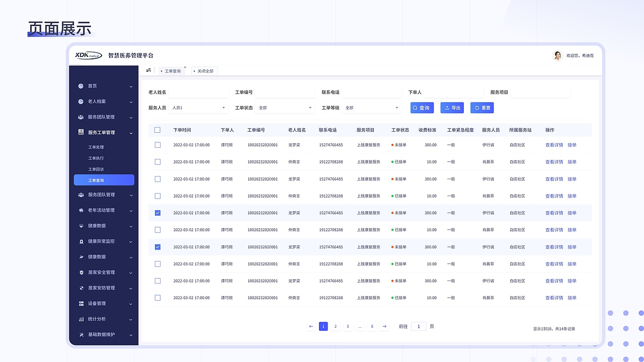Image resolution: width=644 pixels, height=362 pixels.
Task: Click 接单 in the last table row
Action: pos(572,298)
